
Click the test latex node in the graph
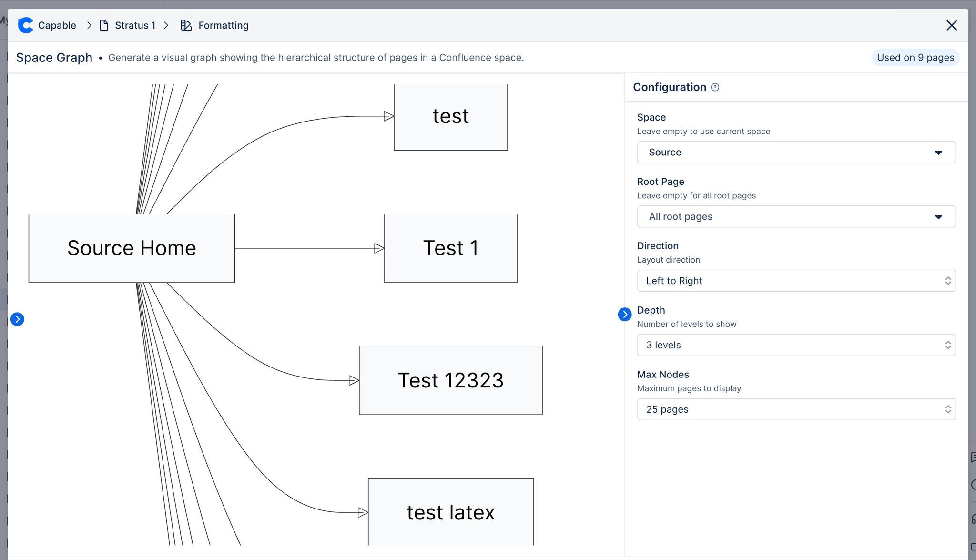450,512
